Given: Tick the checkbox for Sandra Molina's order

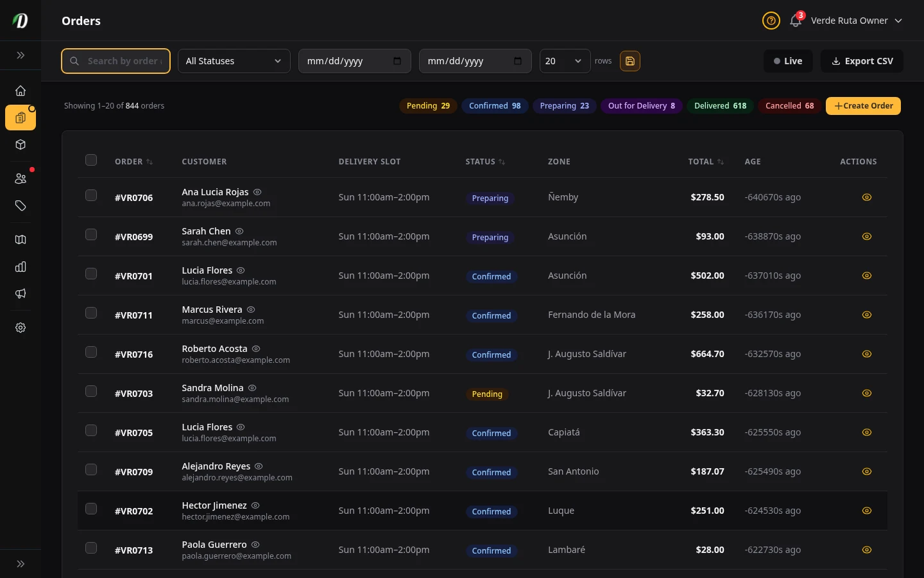Looking at the screenshot, I should coord(91,391).
